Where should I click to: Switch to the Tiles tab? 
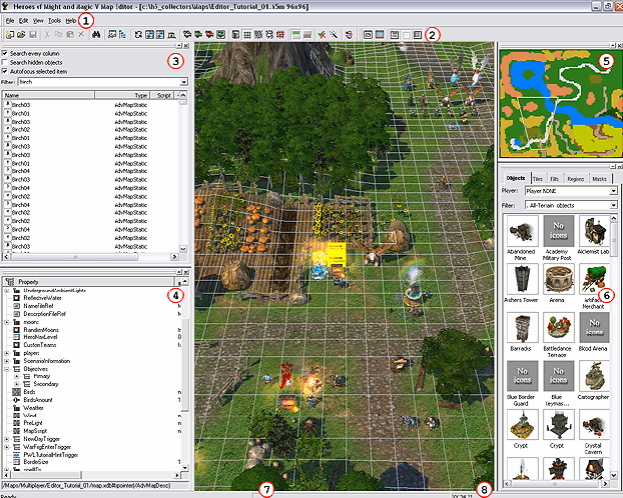pos(538,179)
